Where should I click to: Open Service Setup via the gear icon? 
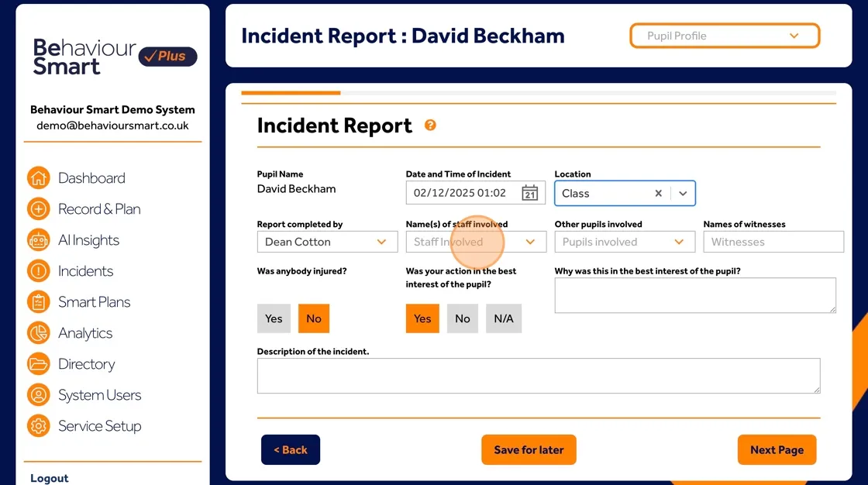click(x=38, y=426)
